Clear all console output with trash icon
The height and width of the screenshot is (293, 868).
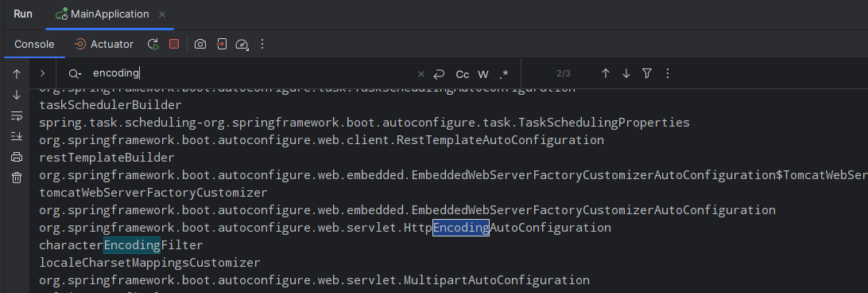click(17, 178)
